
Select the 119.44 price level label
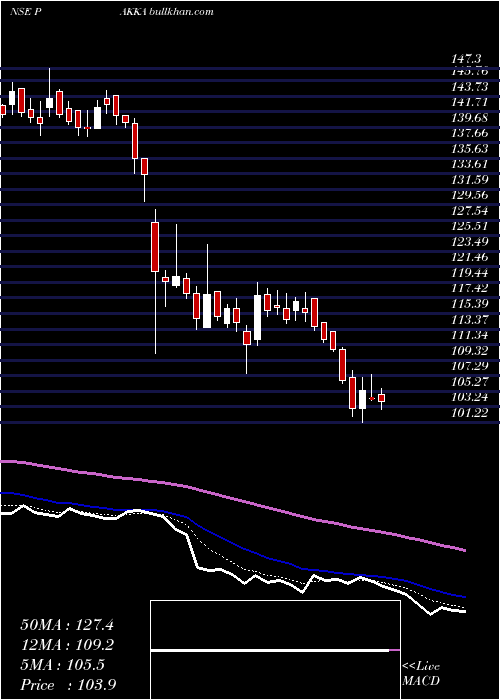point(469,273)
